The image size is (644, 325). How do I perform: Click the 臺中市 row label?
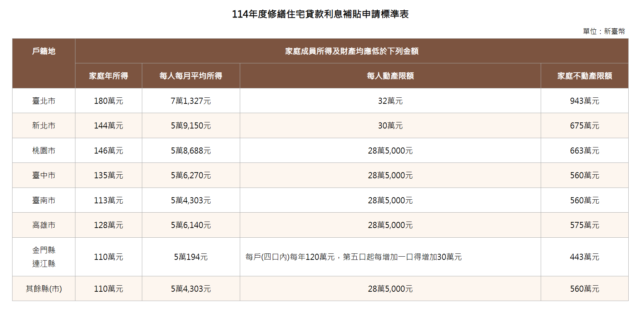(x=44, y=175)
